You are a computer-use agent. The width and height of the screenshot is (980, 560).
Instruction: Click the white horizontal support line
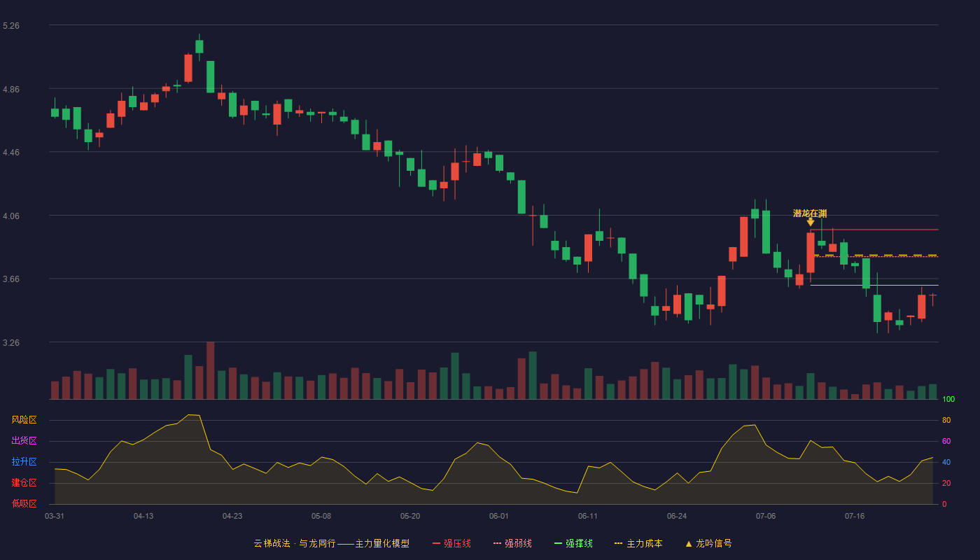(x=874, y=285)
